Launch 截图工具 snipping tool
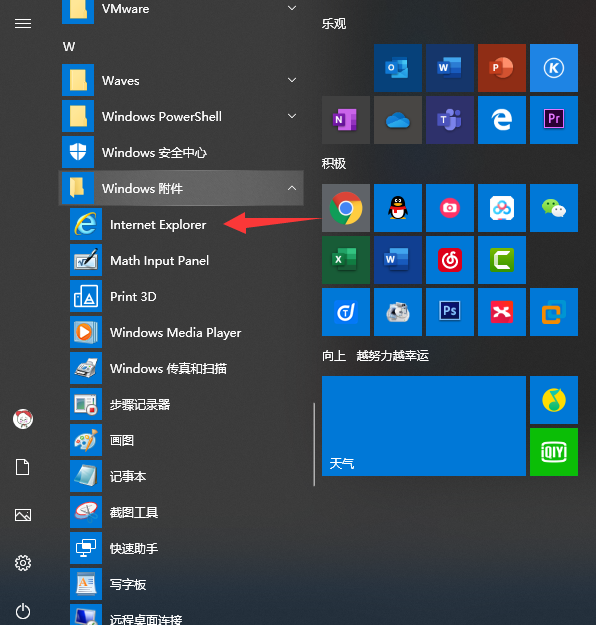The image size is (596, 625). pyautogui.click(x=185, y=512)
